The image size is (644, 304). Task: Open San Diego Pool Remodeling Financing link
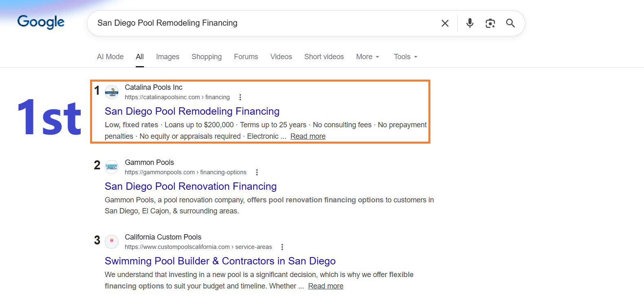click(192, 111)
